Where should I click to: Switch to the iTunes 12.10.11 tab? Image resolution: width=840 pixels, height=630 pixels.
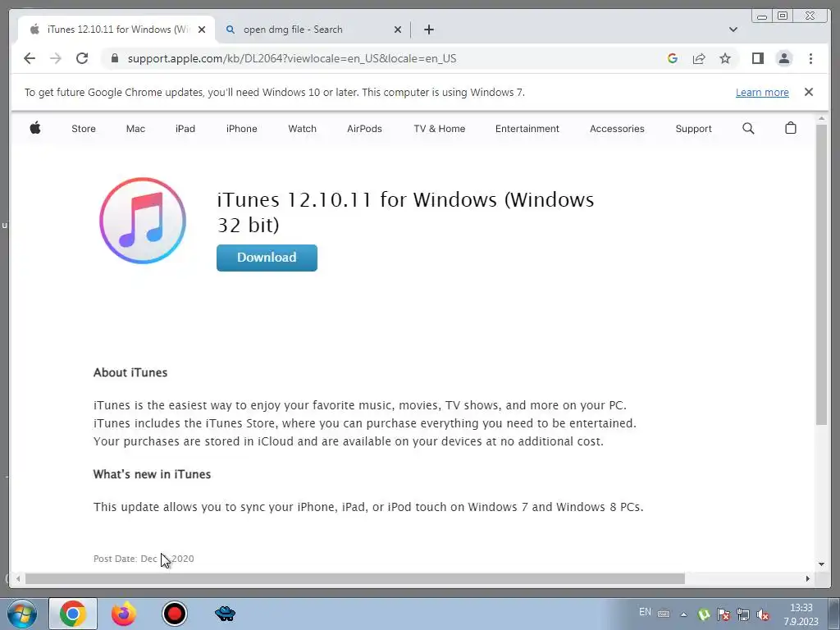[x=116, y=30]
